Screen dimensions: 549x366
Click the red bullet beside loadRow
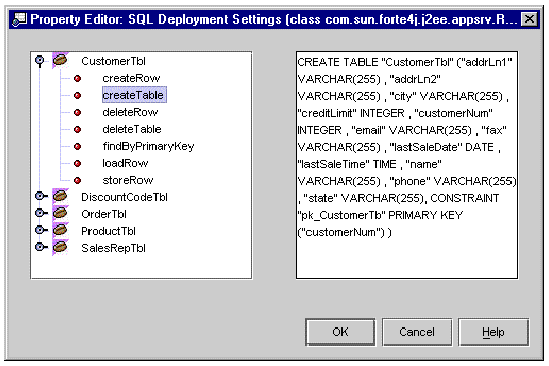pyautogui.click(x=77, y=163)
